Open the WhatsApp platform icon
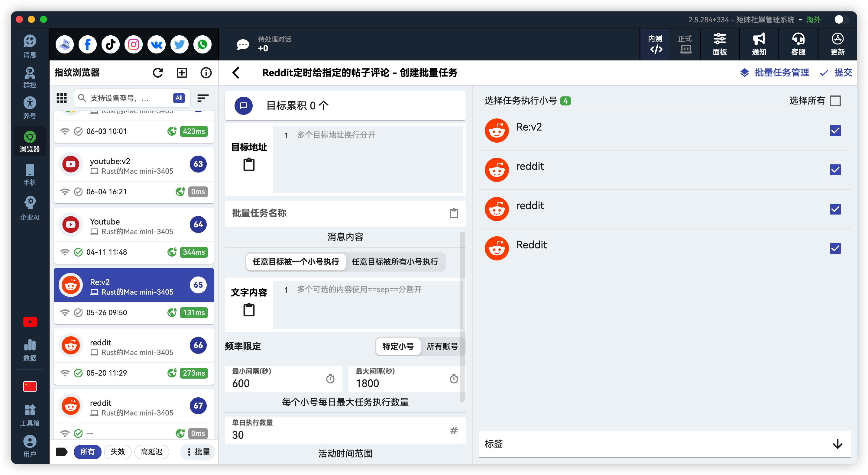Viewport: 868px width, 475px height. point(202,44)
